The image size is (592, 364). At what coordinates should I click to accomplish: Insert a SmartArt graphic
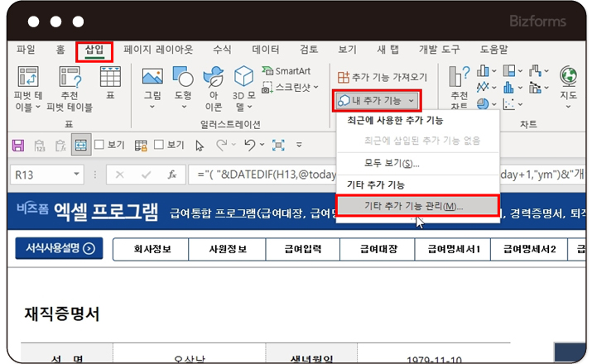(286, 71)
